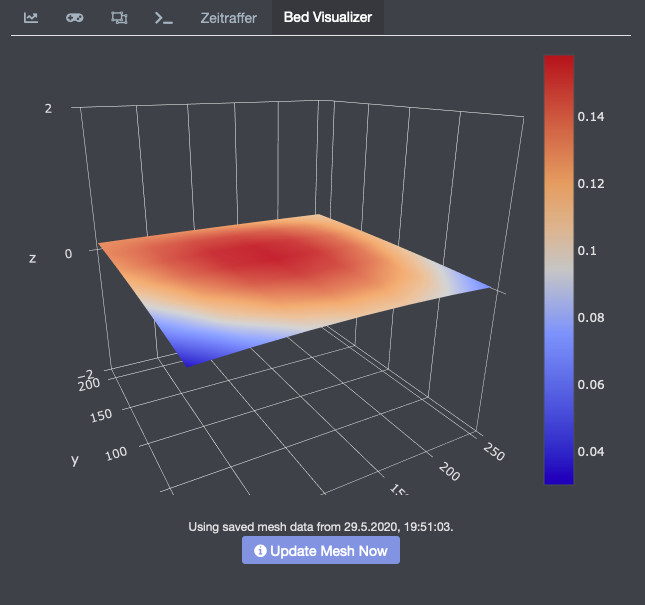The width and height of the screenshot is (645, 605).
Task: Open the Terminal prompt tab icon
Action: [162, 18]
